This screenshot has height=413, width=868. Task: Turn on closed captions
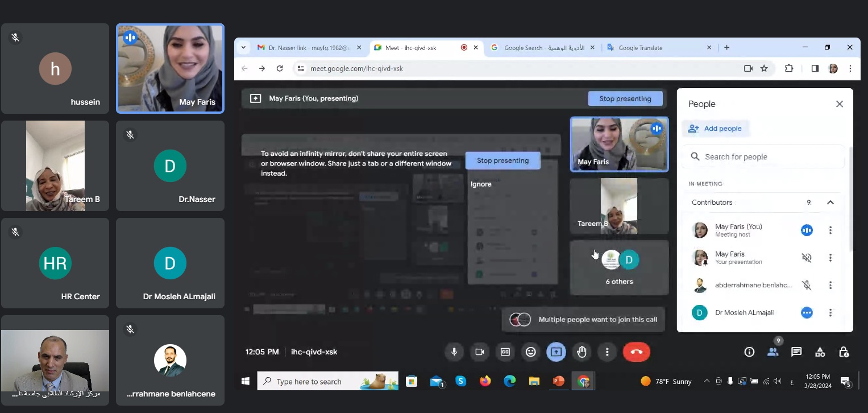[505, 352]
